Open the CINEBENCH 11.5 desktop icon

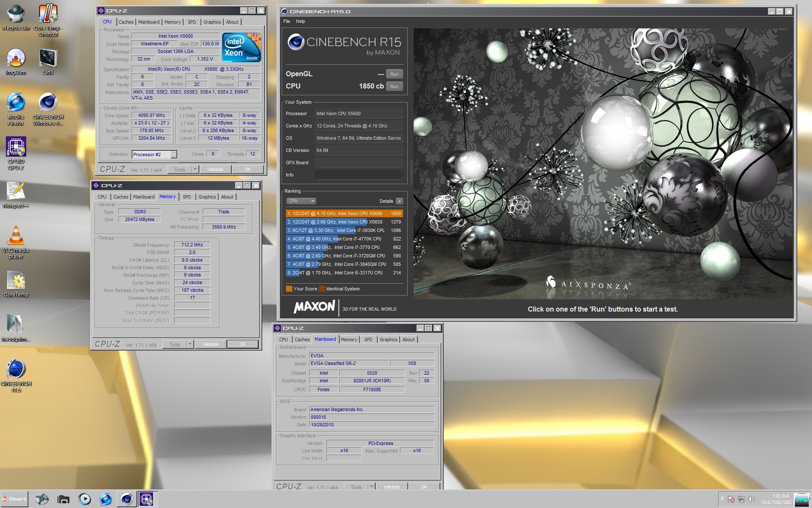(x=16, y=375)
